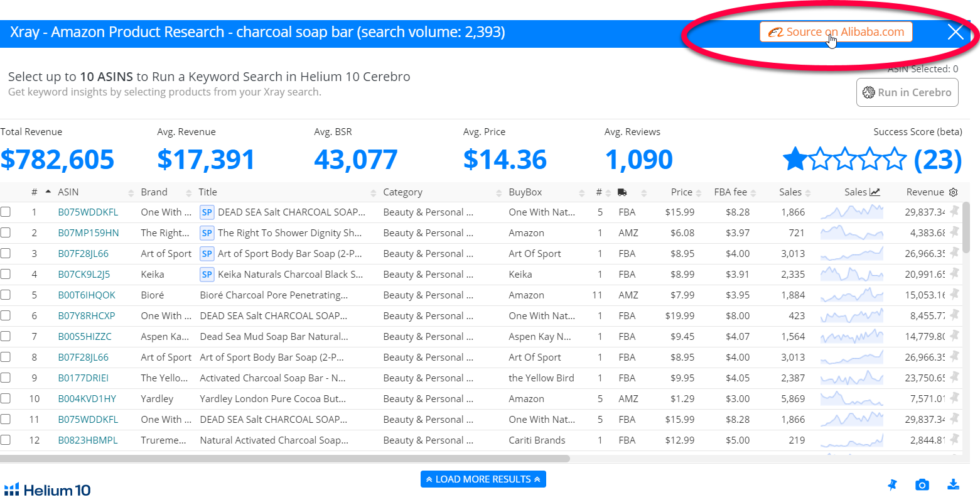Image resolution: width=980 pixels, height=502 pixels.
Task: View sales sparkline for Yardley row 10
Action: pyautogui.click(x=852, y=399)
